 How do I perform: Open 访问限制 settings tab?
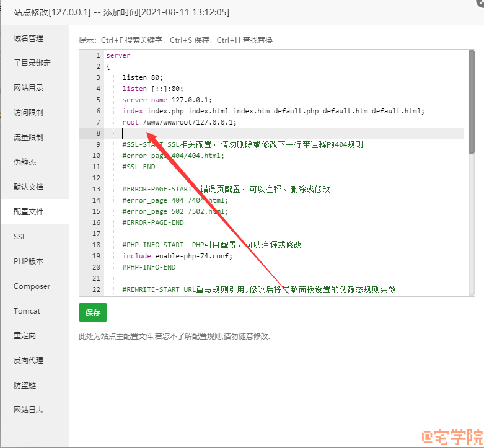(x=29, y=113)
